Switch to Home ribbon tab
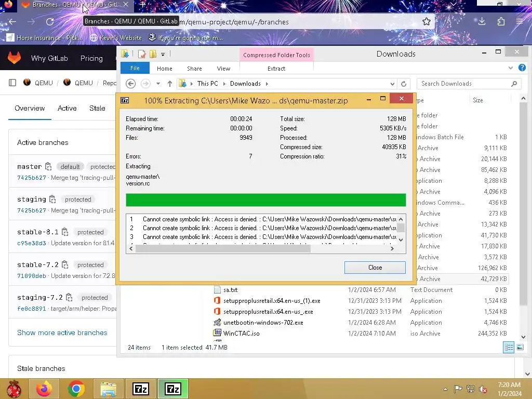 coord(165,68)
